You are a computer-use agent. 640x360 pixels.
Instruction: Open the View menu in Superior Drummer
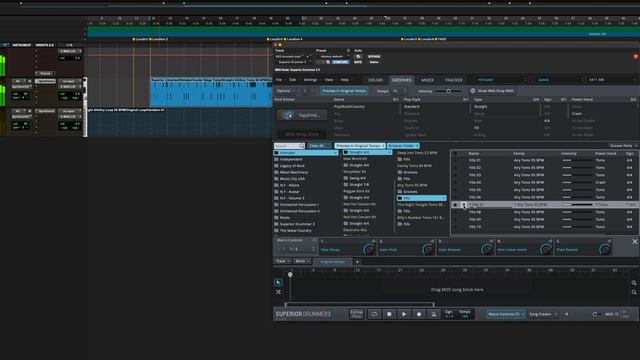coord(329,80)
